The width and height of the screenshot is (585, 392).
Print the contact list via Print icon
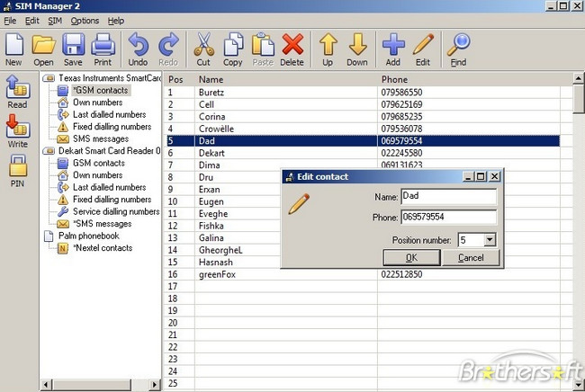(x=103, y=49)
